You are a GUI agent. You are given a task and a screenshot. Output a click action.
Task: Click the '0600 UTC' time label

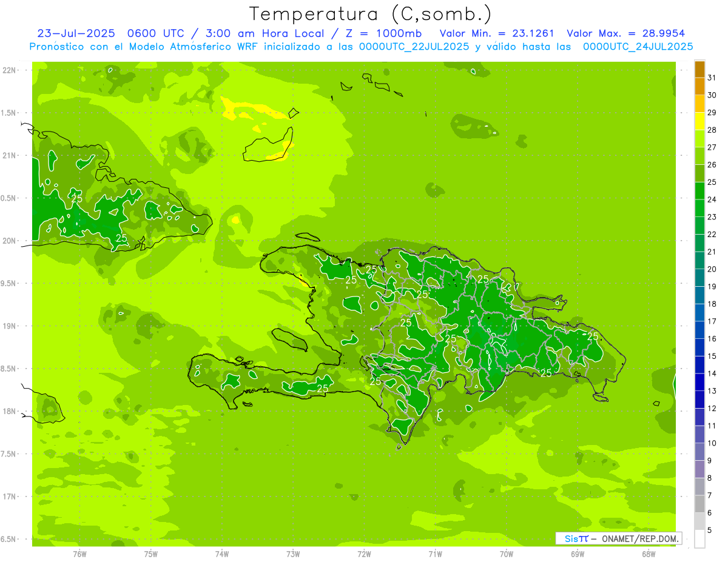[155, 33]
